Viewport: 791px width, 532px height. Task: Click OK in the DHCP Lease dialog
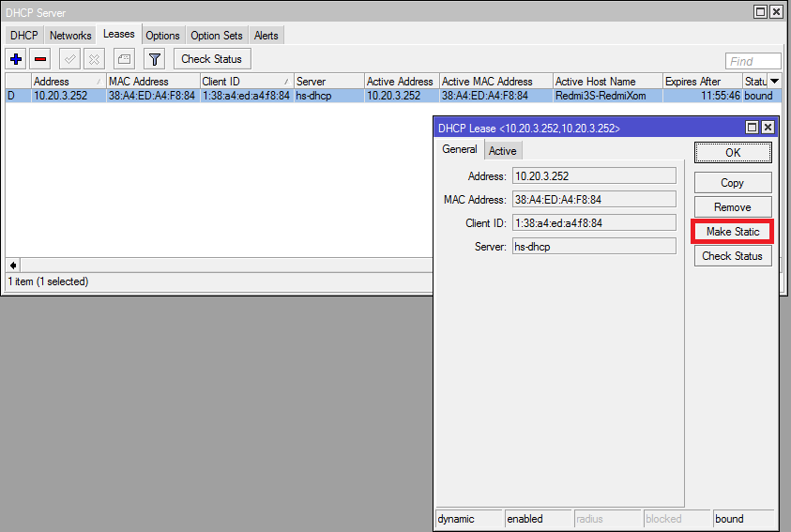[x=733, y=153]
